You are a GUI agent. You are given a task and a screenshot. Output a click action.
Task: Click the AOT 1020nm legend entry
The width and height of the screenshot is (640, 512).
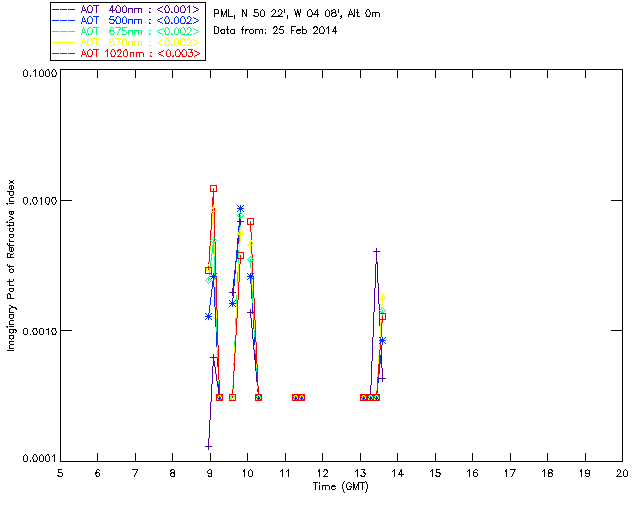128,53
